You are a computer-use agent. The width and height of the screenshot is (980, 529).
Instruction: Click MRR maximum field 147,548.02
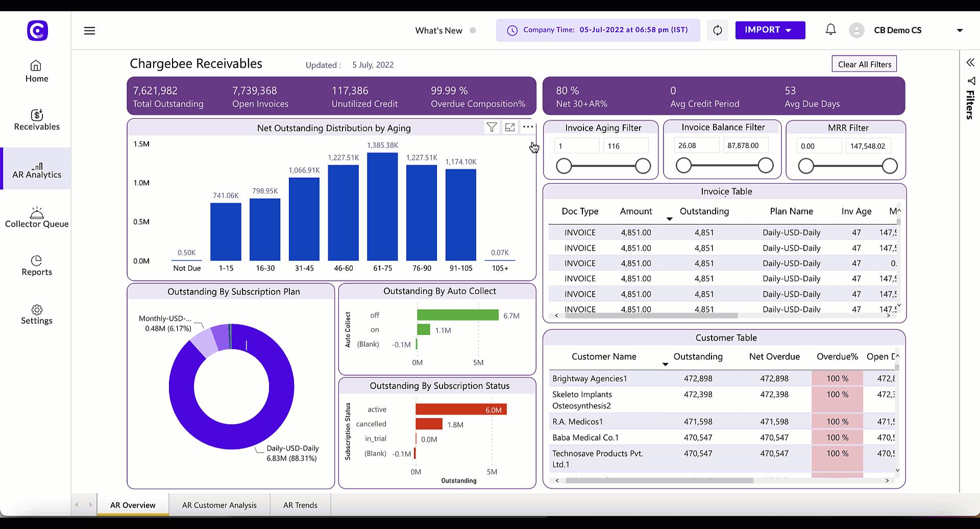(x=869, y=146)
